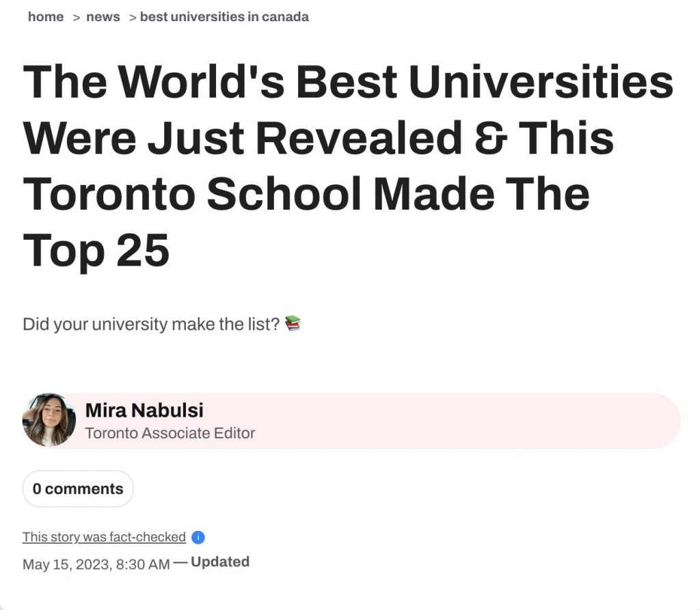The image size is (700, 610).
Task: Click the Top 25 text in headline
Action: click(96, 249)
